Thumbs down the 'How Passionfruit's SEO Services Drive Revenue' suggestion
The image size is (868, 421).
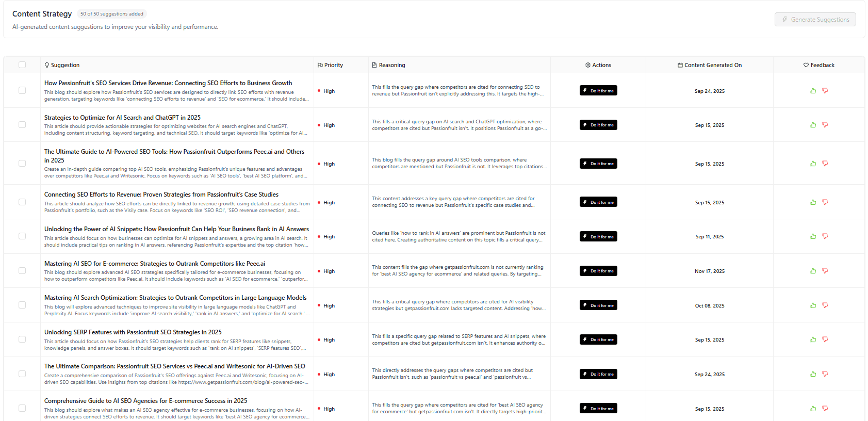click(825, 91)
